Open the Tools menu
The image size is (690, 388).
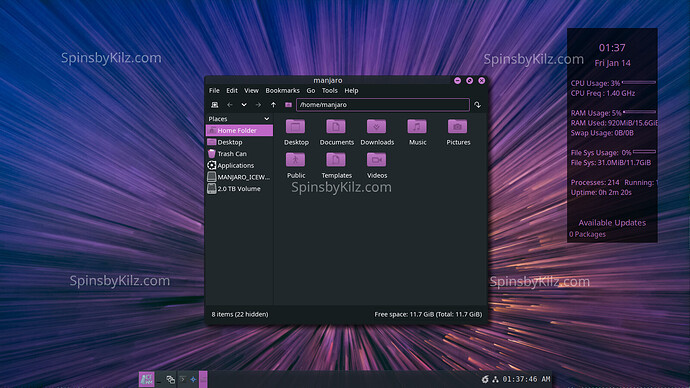pyautogui.click(x=330, y=91)
